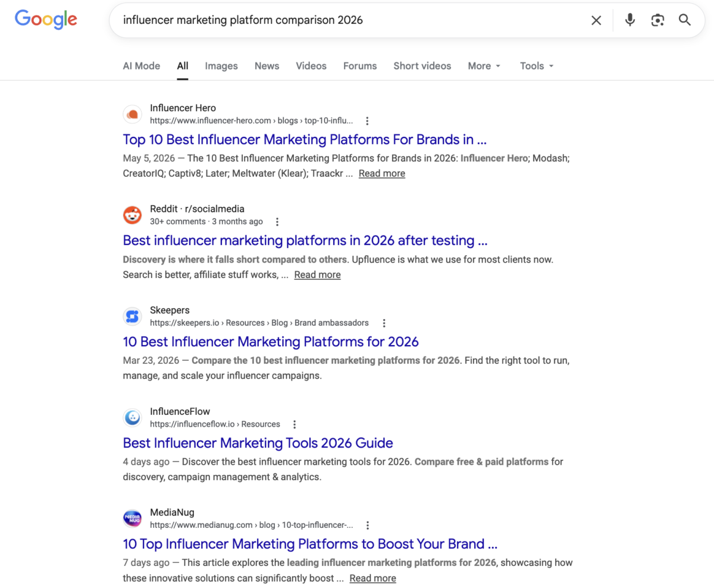Click the 'Influencer Hero' site name

tap(183, 108)
